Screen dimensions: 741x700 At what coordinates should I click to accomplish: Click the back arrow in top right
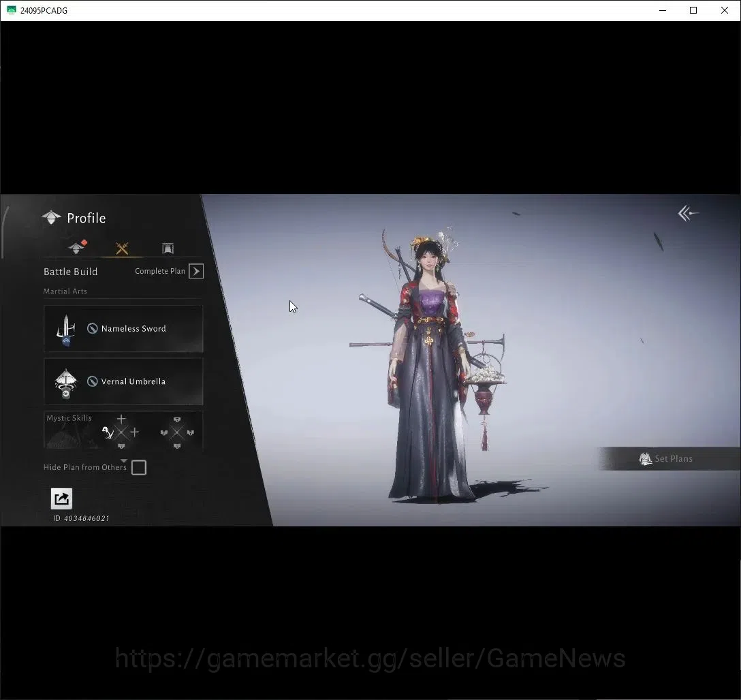click(x=688, y=214)
